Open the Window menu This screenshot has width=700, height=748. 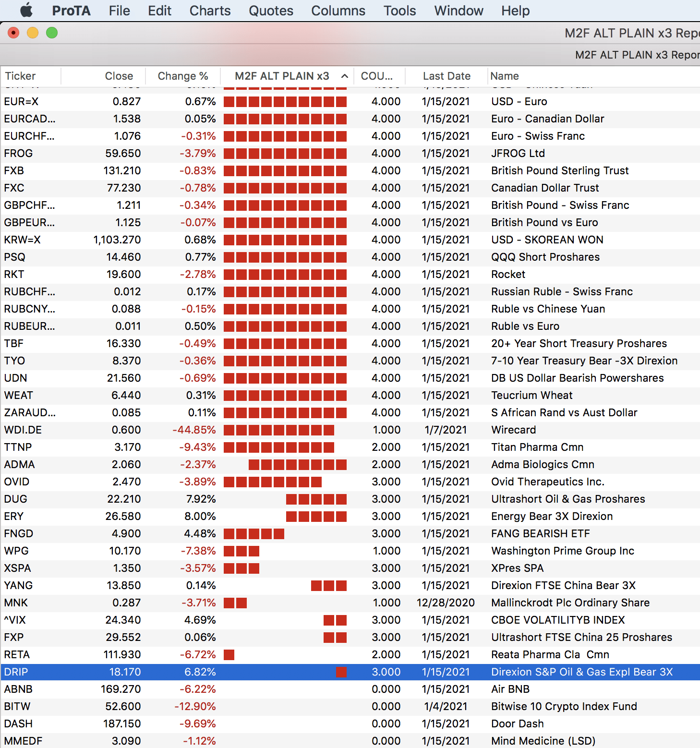coord(459,11)
